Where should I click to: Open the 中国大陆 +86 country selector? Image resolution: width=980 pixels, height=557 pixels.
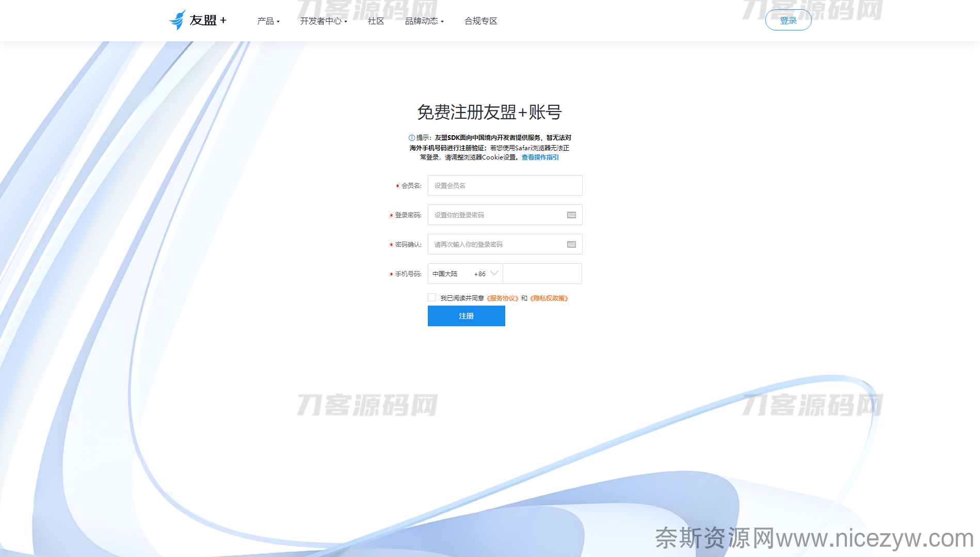coord(465,274)
